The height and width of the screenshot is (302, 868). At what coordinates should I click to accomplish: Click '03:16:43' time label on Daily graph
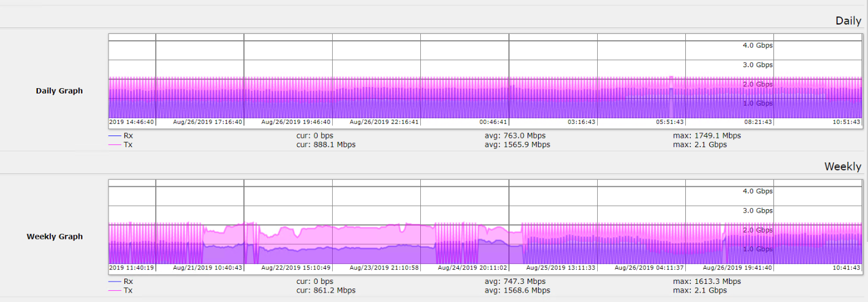click(x=581, y=122)
